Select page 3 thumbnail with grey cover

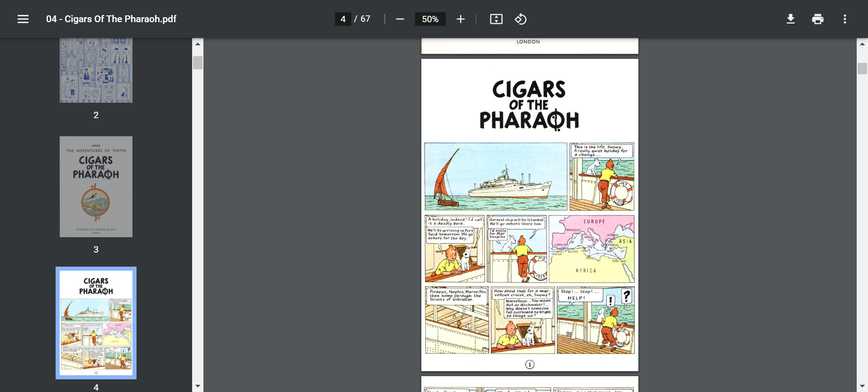pos(96,186)
